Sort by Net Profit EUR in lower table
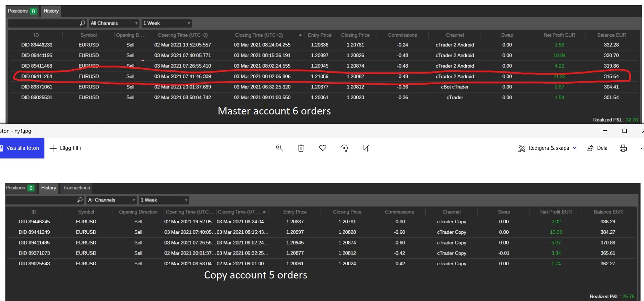 click(x=556, y=212)
